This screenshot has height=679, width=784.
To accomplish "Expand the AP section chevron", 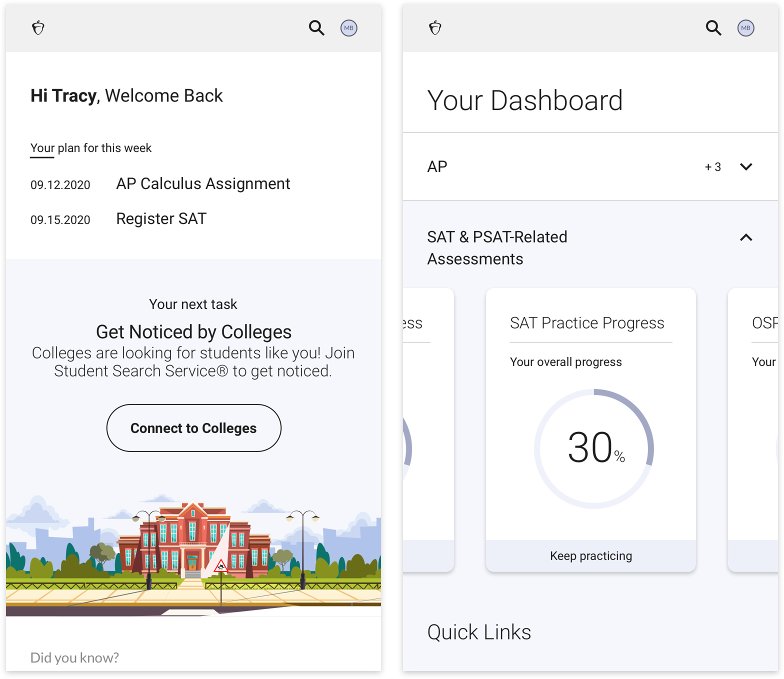I will 746,167.
